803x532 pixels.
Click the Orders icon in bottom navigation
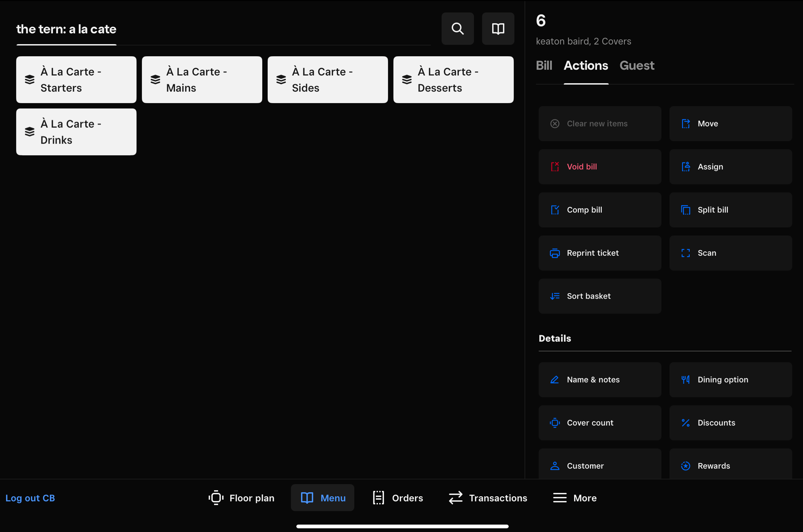tap(378, 497)
